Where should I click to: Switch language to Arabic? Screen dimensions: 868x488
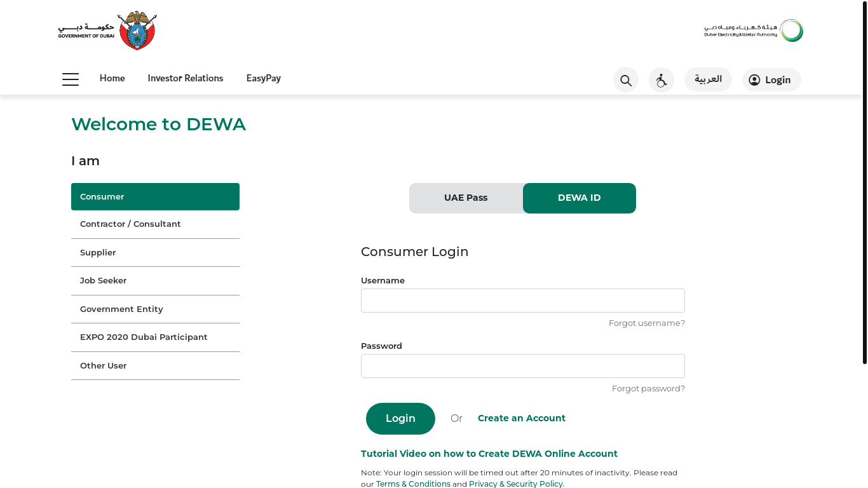click(x=708, y=79)
